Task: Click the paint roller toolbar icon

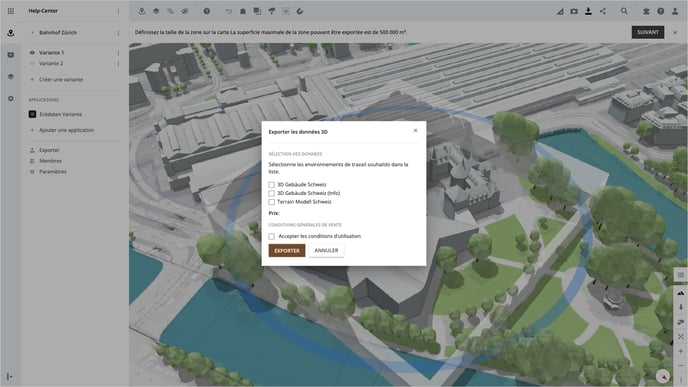Action: 272,11
